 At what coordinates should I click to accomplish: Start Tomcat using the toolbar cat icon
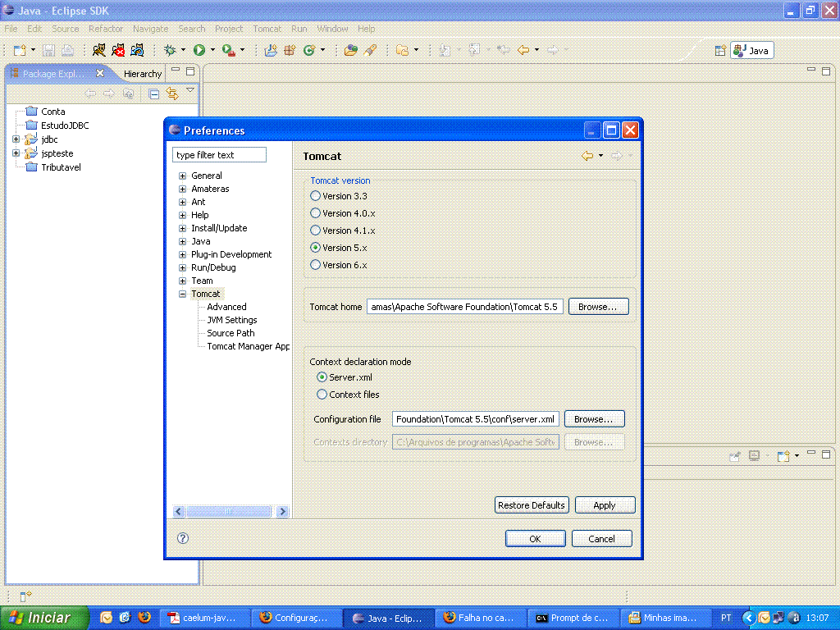(99, 50)
